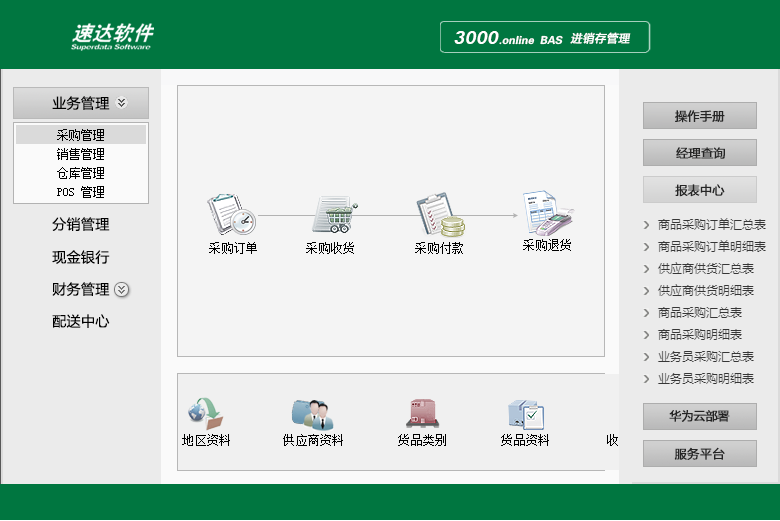
Task: Click the 操作手册 button
Action: point(699,116)
